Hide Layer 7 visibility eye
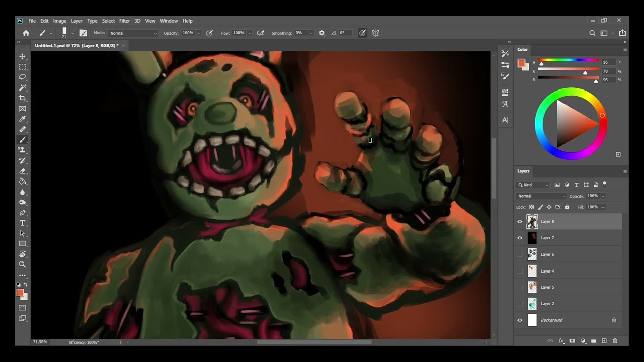Viewport: 644px width, 362px height. 520,238
